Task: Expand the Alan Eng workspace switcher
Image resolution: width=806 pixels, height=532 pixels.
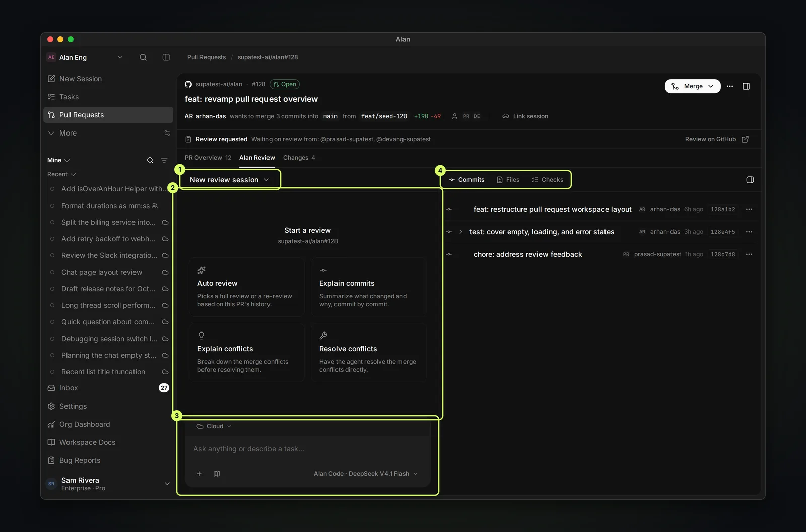Action: (x=85, y=57)
